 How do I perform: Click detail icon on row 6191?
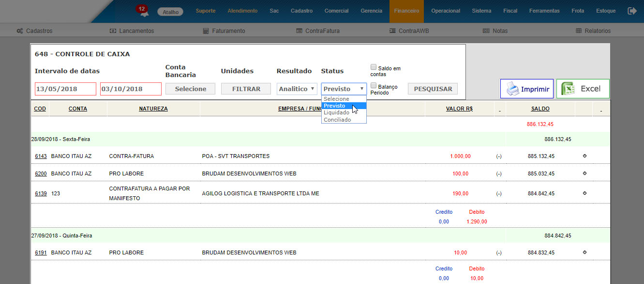(x=584, y=252)
